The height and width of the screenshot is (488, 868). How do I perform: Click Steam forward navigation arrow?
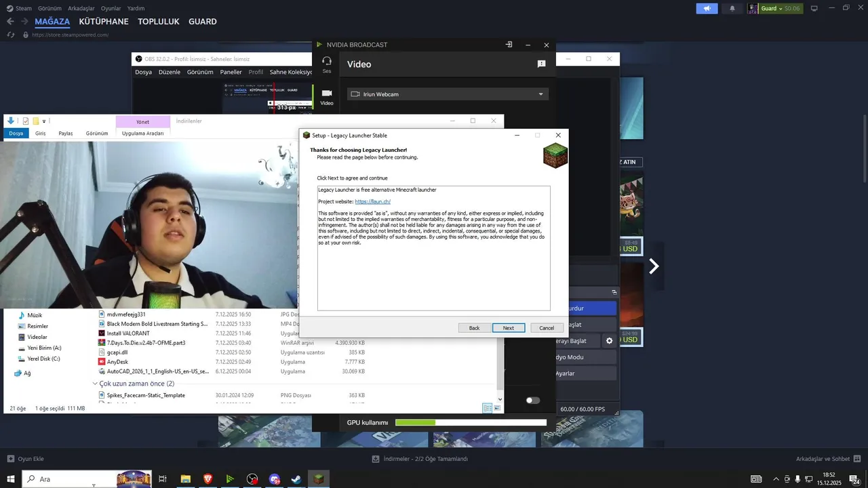click(x=24, y=22)
